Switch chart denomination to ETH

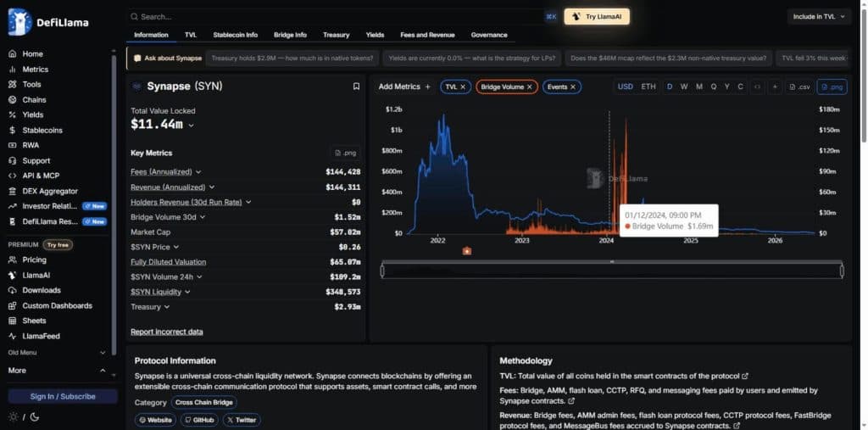[648, 87]
